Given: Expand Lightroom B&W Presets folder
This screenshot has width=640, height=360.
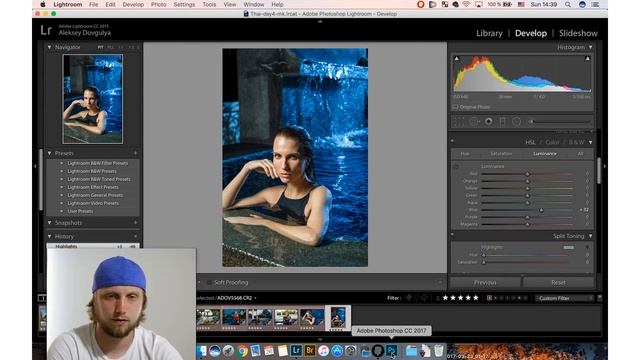Looking at the screenshot, I should pos(62,171).
